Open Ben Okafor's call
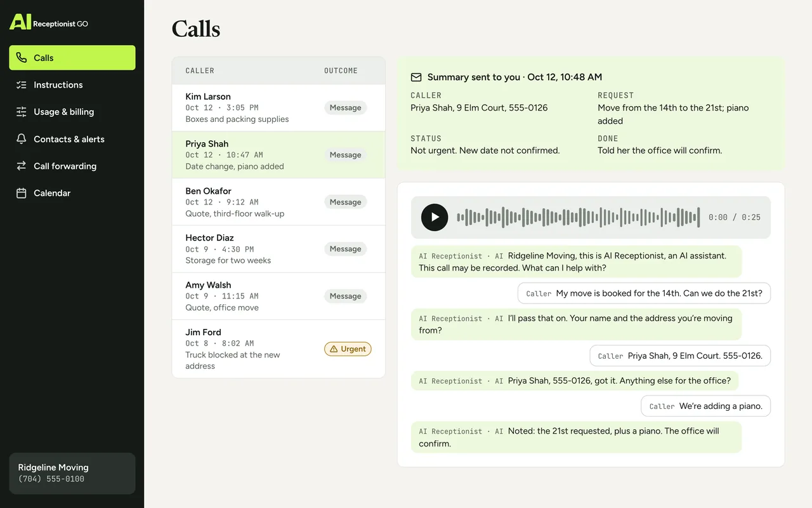This screenshot has width=812, height=508. (278, 202)
